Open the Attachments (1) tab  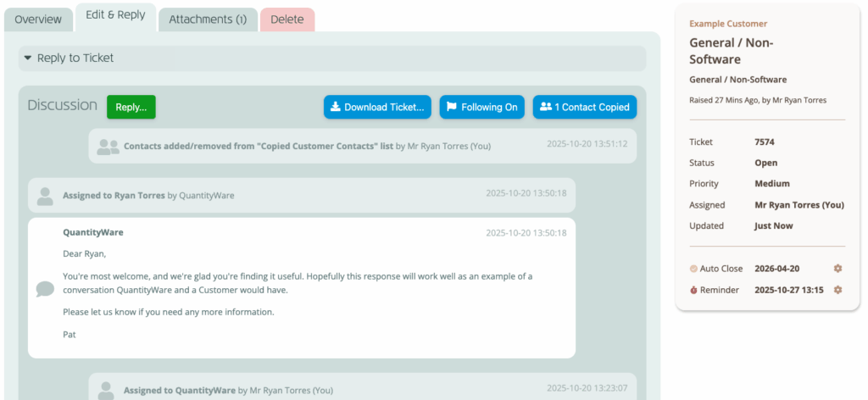point(208,19)
